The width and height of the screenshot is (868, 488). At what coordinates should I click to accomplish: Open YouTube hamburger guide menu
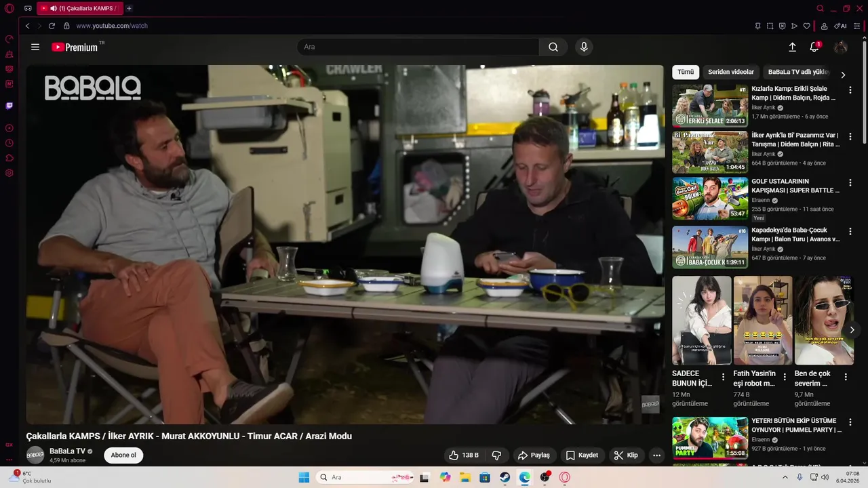[x=35, y=47]
